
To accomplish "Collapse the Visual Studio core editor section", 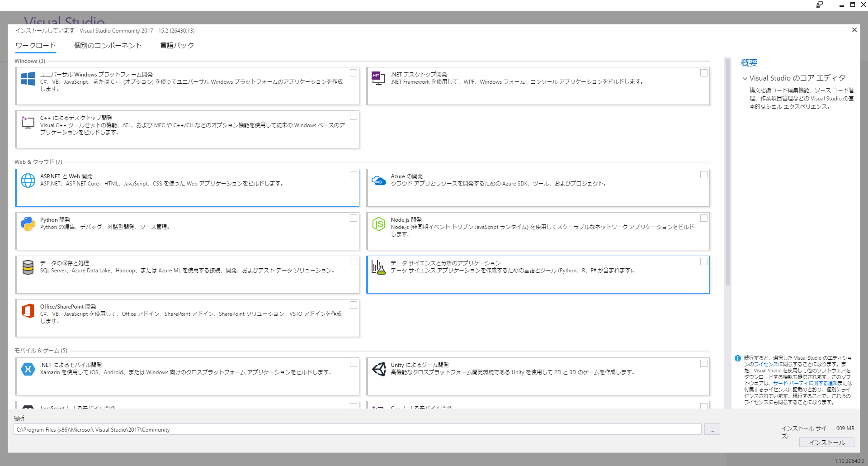I will click(745, 78).
